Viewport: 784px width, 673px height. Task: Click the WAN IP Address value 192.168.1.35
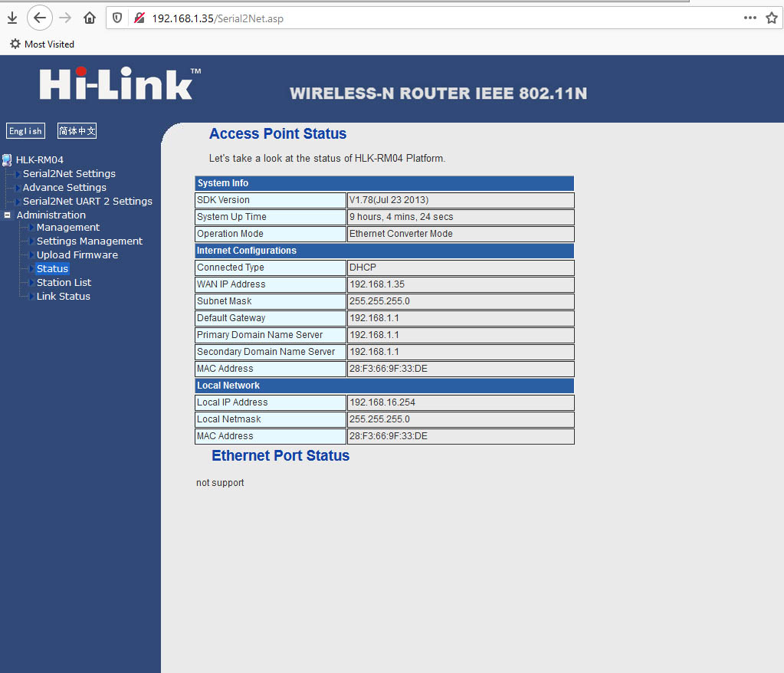click(x=461, y=284)
